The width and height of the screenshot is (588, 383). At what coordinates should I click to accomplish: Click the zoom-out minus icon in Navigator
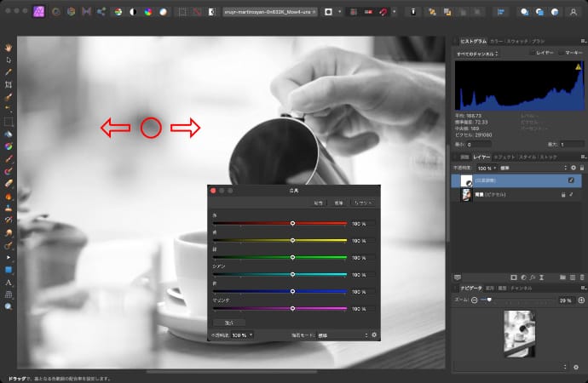[x=475, y=300]
